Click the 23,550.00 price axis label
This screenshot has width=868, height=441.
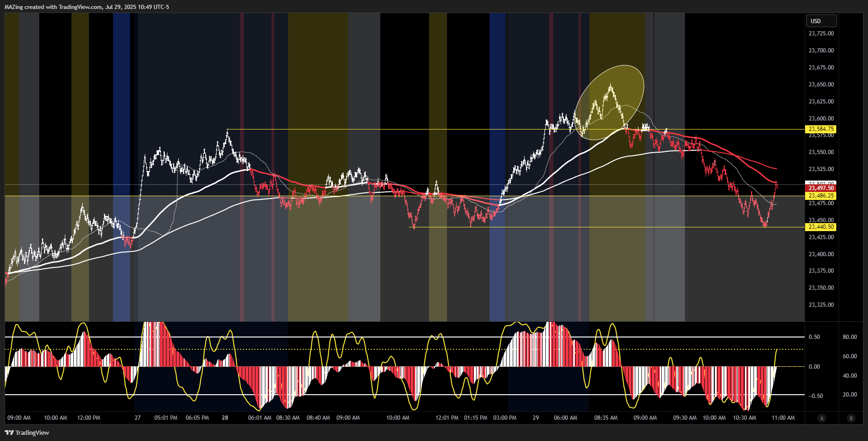click(821, 152)
